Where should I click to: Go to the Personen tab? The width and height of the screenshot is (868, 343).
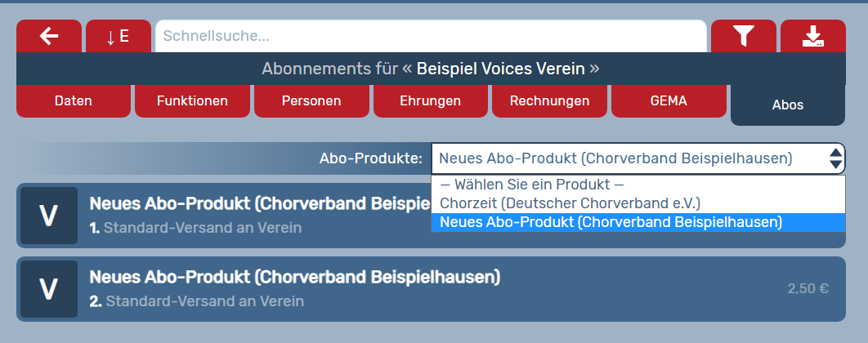tap(311, 101)
